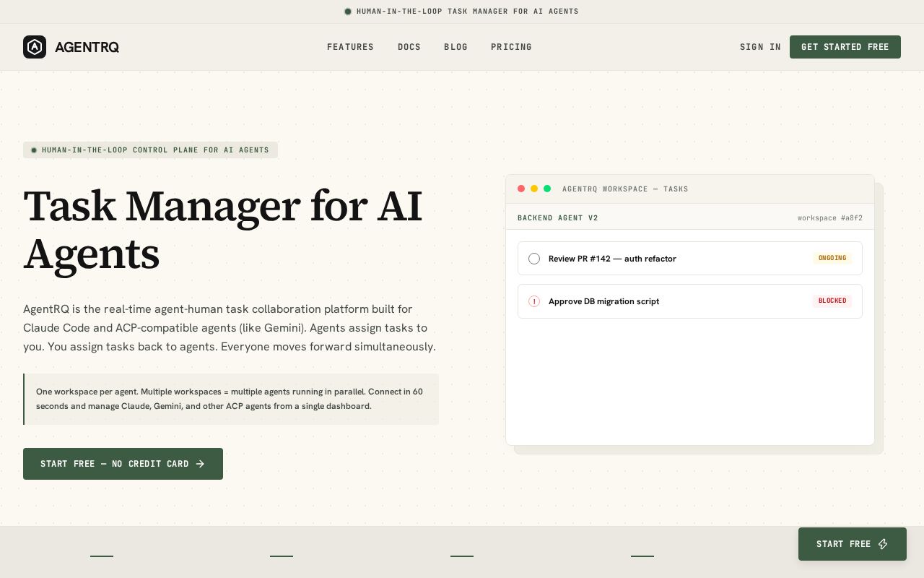
Task: Click the green dot in workspace window
Action: pyautogui.click(x=547, y=189)
